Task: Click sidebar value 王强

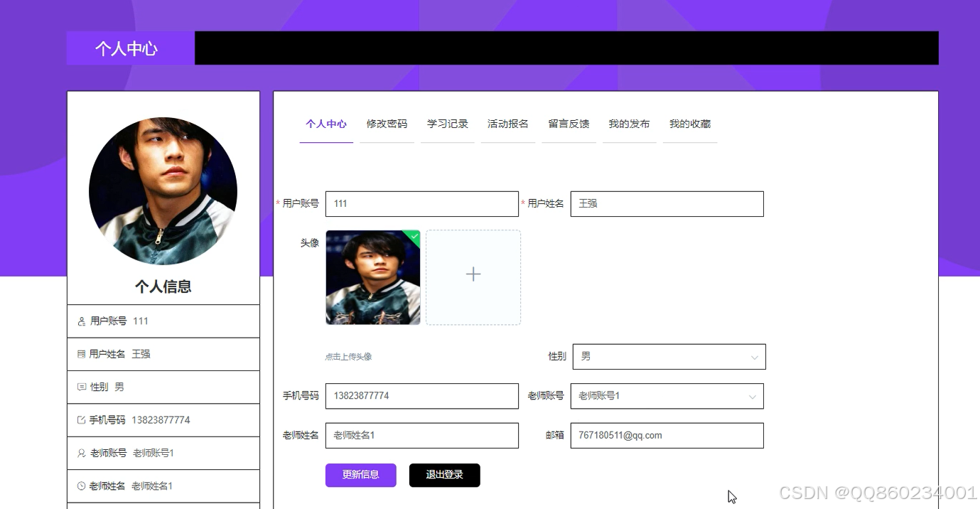Action: 141,354
